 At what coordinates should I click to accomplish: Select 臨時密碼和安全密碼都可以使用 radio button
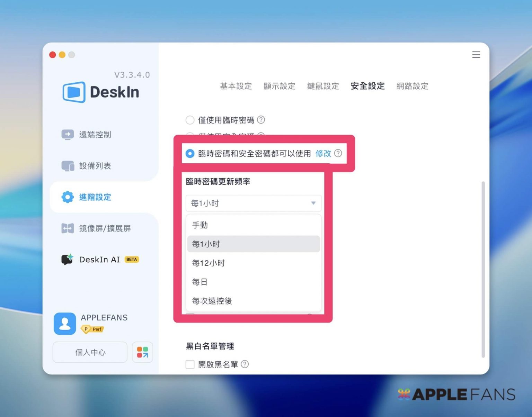coord(190,153)
